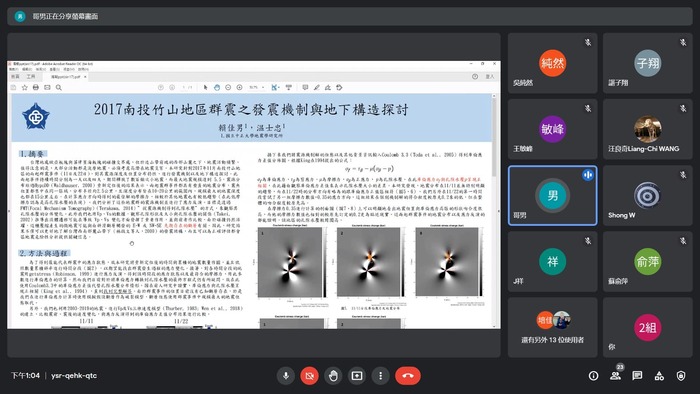The image size is (700, 394).
Task: Click the Save icon in Acrobat toolbar
Action: 13,87
